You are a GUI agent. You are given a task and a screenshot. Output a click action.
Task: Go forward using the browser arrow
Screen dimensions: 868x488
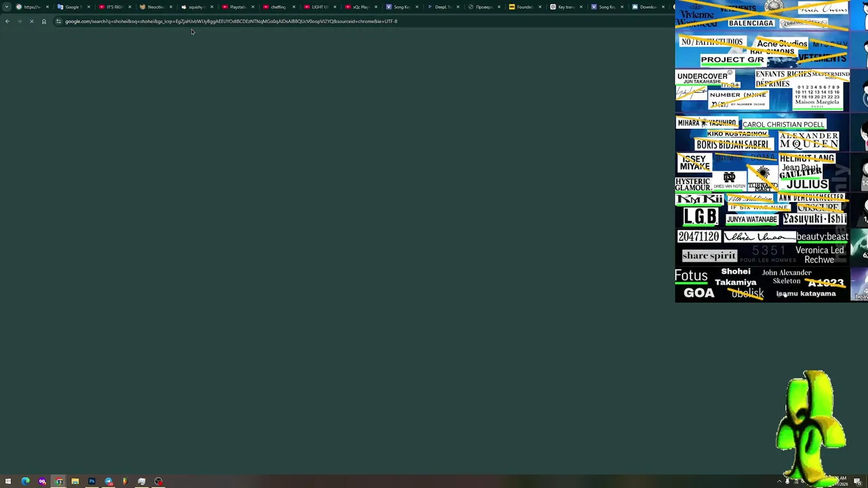point(19,21)
